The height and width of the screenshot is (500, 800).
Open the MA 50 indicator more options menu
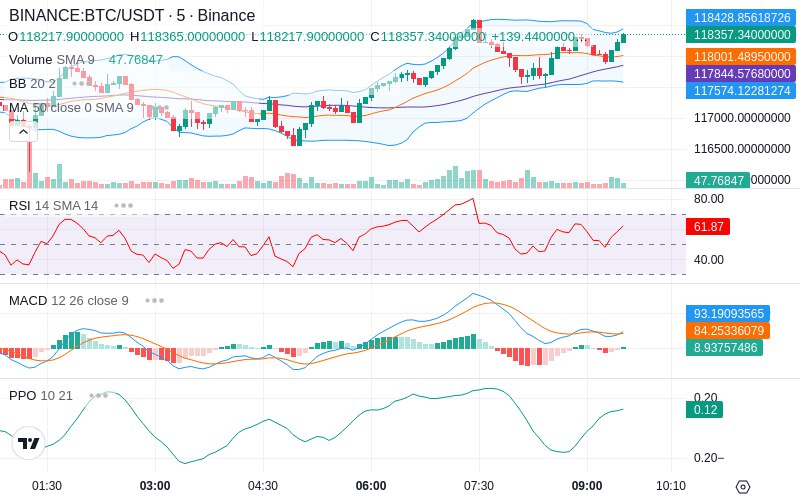point(160,108)
